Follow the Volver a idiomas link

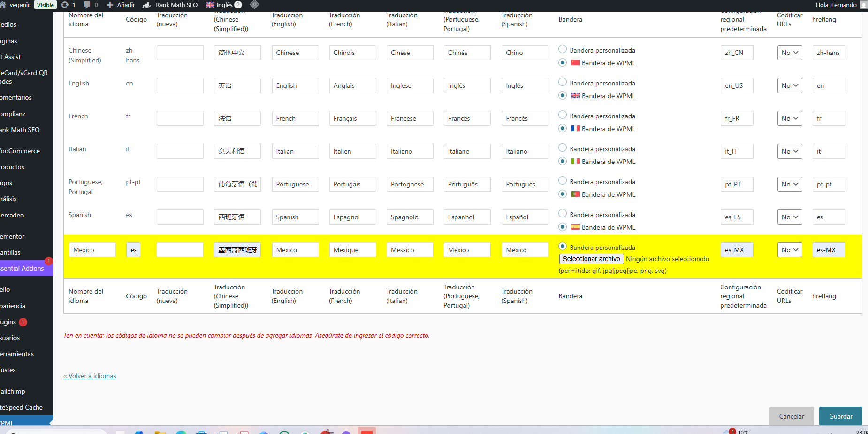tap(90, 376)
